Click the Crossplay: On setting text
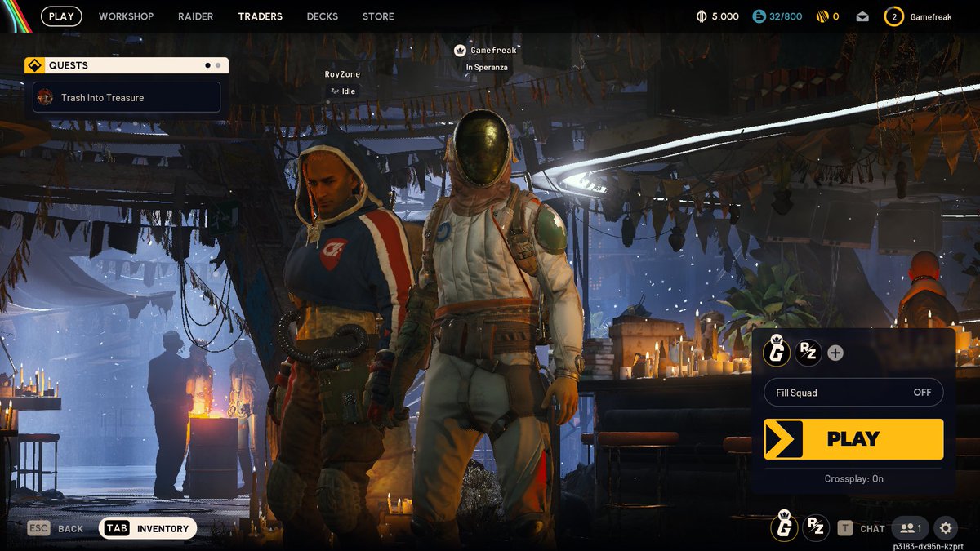This screenshot has width=980, height=551. [x=853, y=479]
